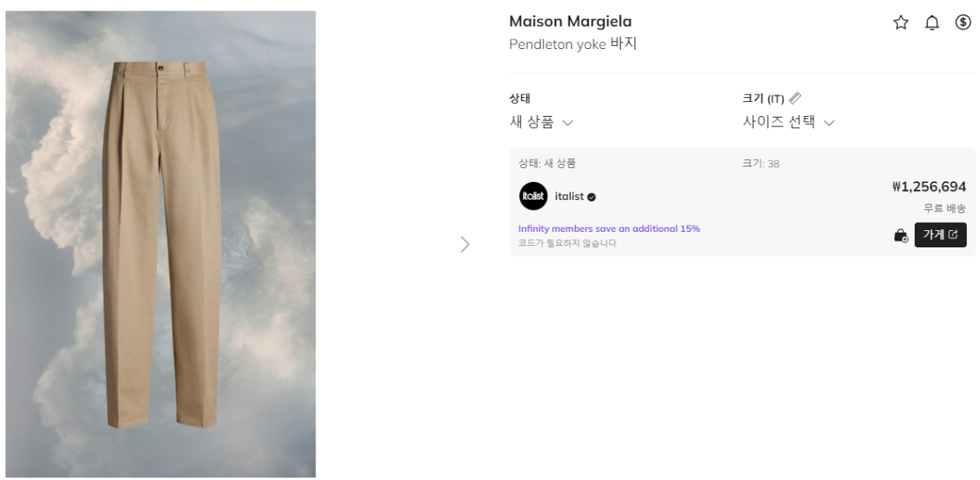Click the ₩1,256,694 price
Image resolution: width=980 pixels, height=480 pixels.
(929, 187)
